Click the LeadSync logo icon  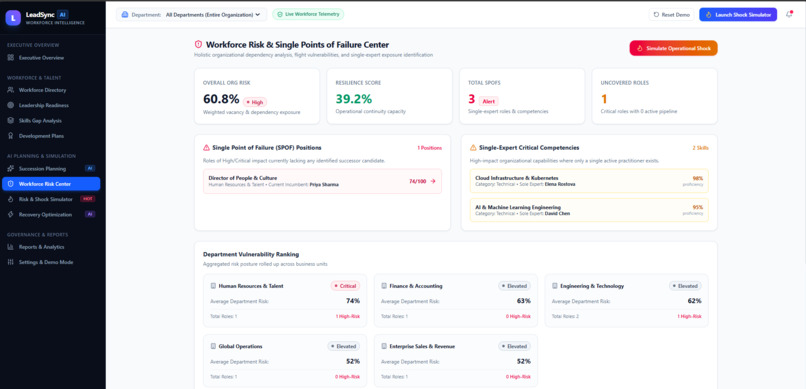[x=13, y=17]
